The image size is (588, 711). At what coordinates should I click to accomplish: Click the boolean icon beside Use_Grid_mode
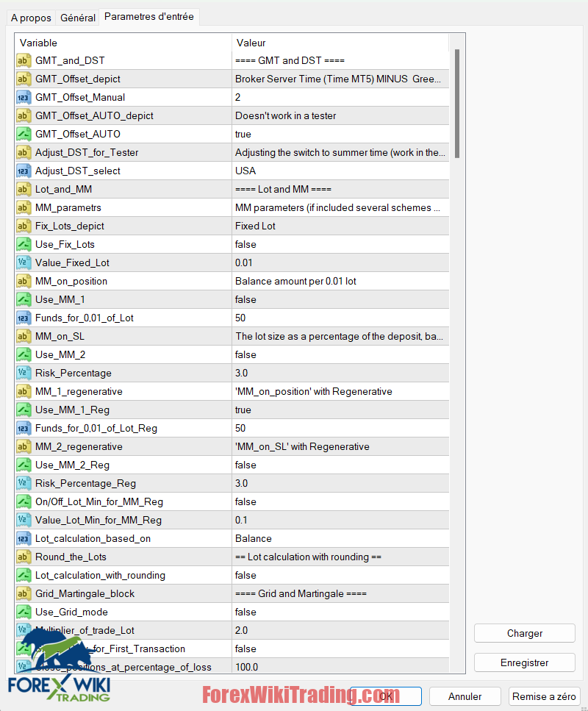24,612
